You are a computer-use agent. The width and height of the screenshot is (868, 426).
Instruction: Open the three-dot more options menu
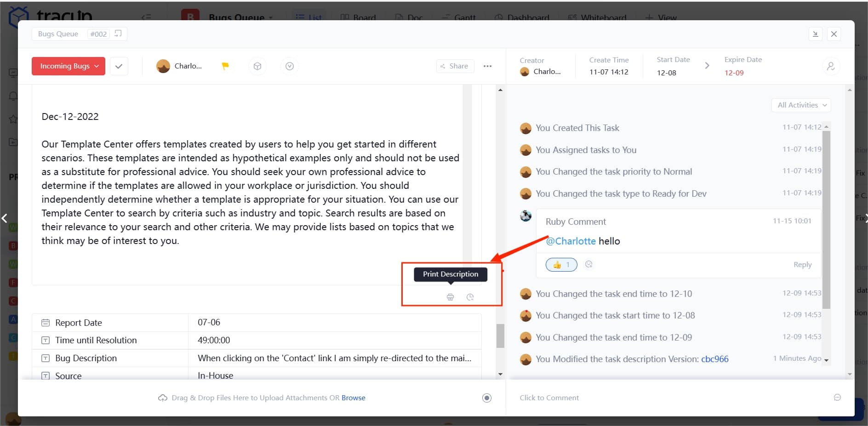tap(487, 66)
